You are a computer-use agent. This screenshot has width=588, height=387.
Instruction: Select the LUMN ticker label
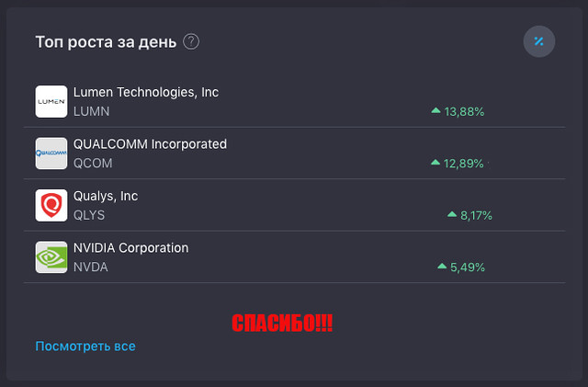[92, 111]
